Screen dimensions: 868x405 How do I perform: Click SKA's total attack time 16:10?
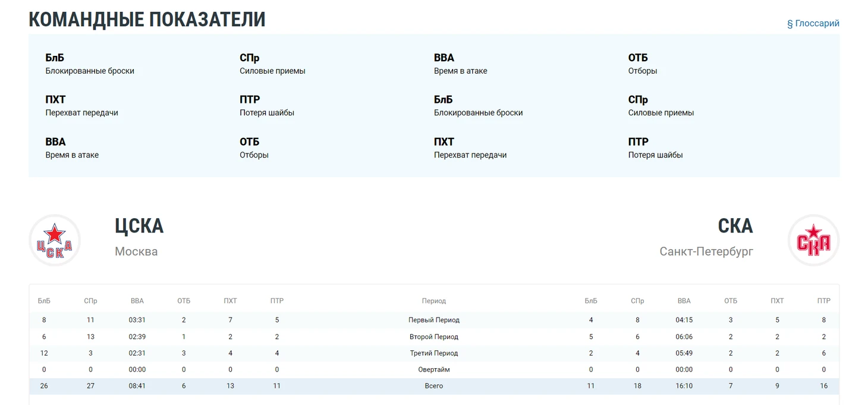(x=684, y=386)
